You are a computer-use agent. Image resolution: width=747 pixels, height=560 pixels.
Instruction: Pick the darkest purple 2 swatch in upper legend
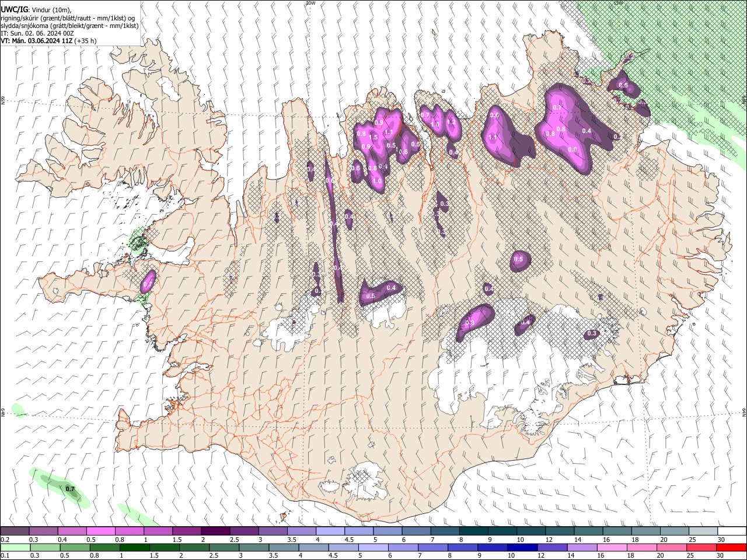[x=215, y=531]
